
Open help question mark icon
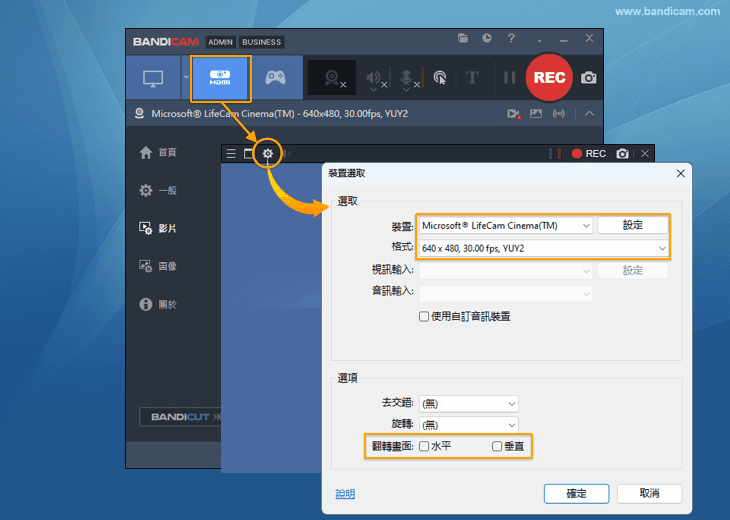(x=511, y=38)
